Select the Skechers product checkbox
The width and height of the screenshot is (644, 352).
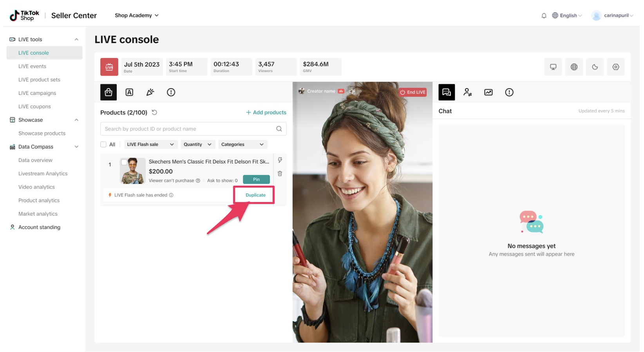(124, 162)
